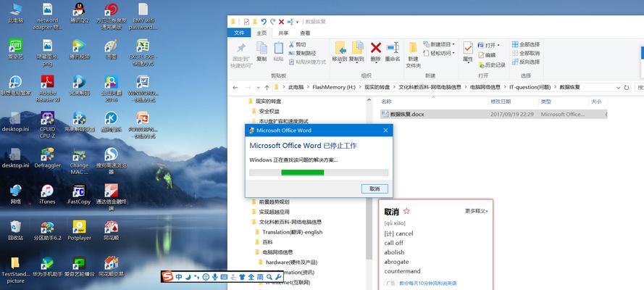644x290 pixels.
Task: Select the CPUID CPU-Z desktop icon
Action: [48, 125]
